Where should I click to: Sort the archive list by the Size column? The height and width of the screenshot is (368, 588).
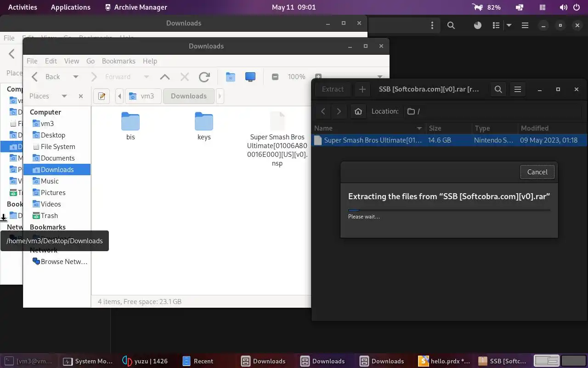point(448,128)
